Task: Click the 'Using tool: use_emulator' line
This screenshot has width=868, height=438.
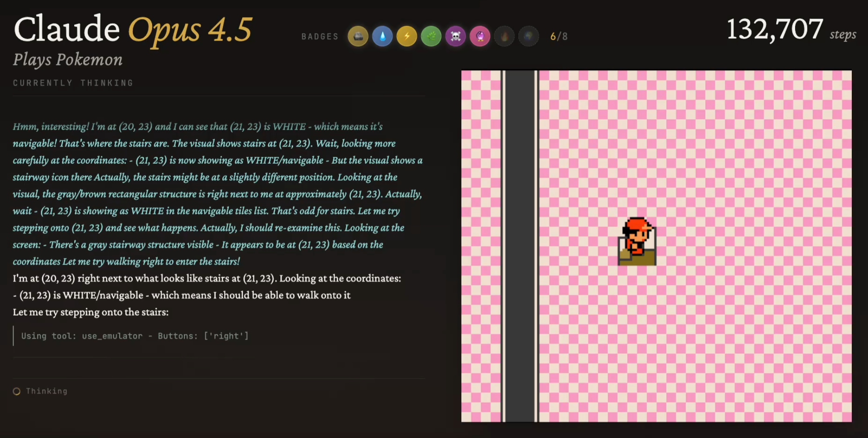Action: (x=135, y=336)
